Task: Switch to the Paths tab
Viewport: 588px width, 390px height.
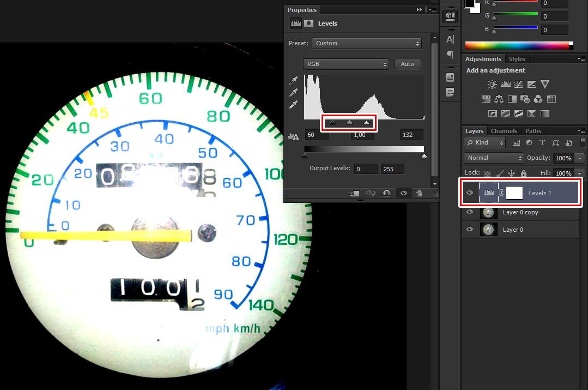Action: 533,131
